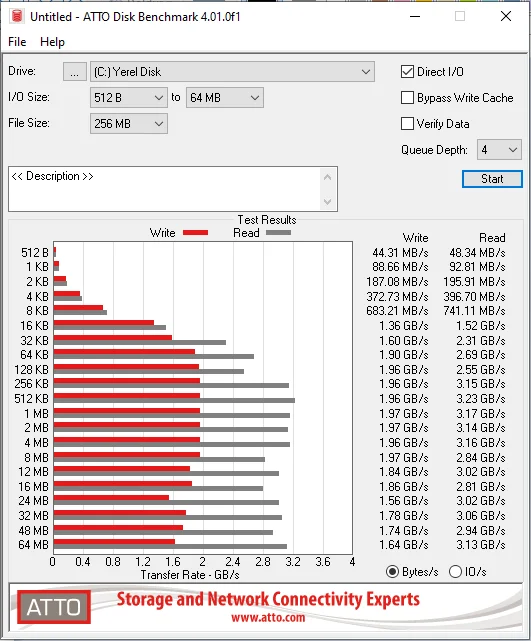Click the 1.56 GB/s write value
531x641 pixels.
(x=404, y=501)
